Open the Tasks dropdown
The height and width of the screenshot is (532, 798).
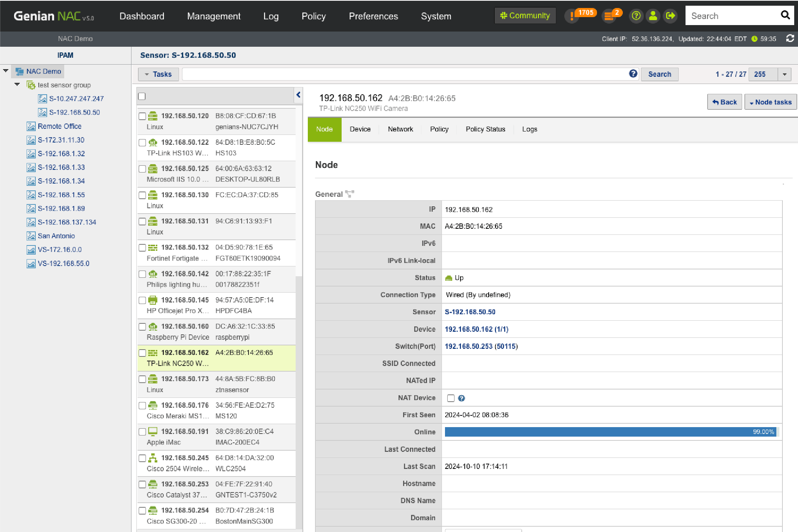click(158, 74)
